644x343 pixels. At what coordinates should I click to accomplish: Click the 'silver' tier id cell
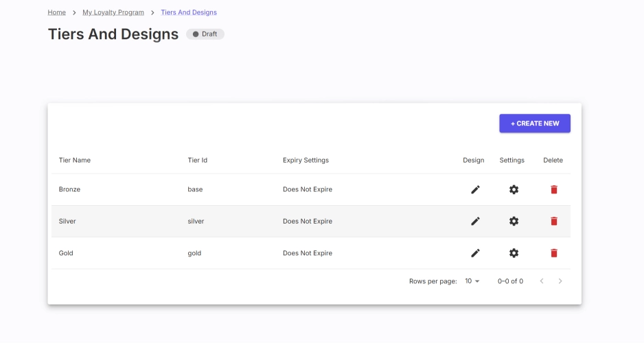(x=196, y=221)
